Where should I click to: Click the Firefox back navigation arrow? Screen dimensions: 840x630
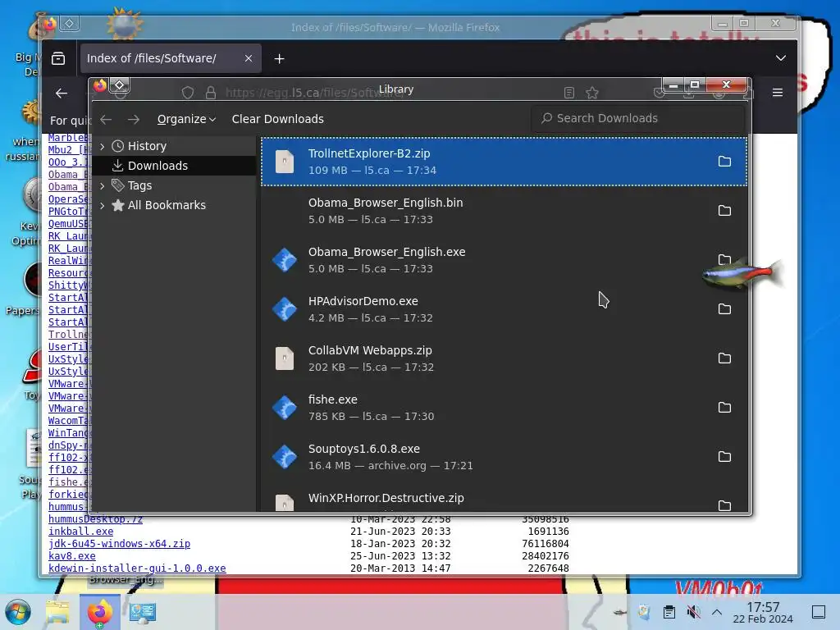(x=62, y=94)
